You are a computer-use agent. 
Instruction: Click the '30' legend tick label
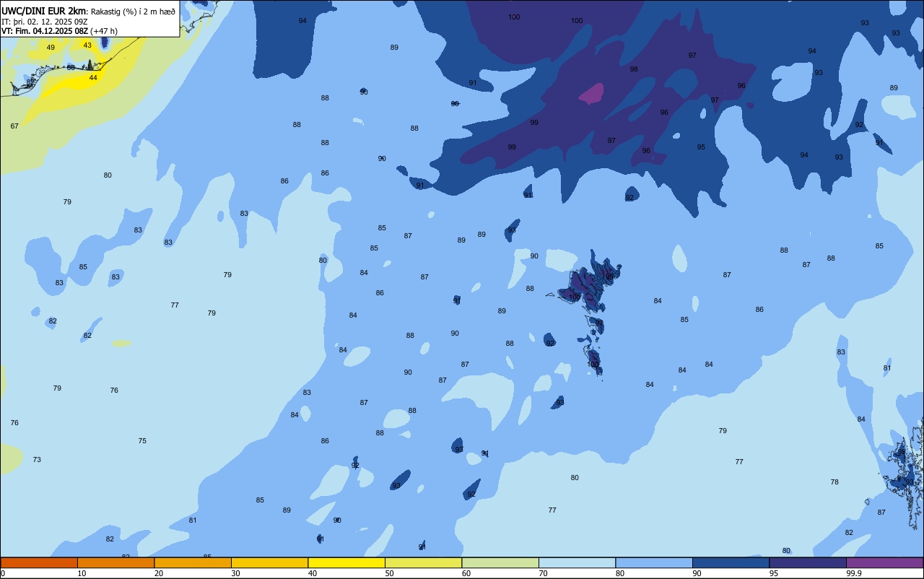point(235,573)
